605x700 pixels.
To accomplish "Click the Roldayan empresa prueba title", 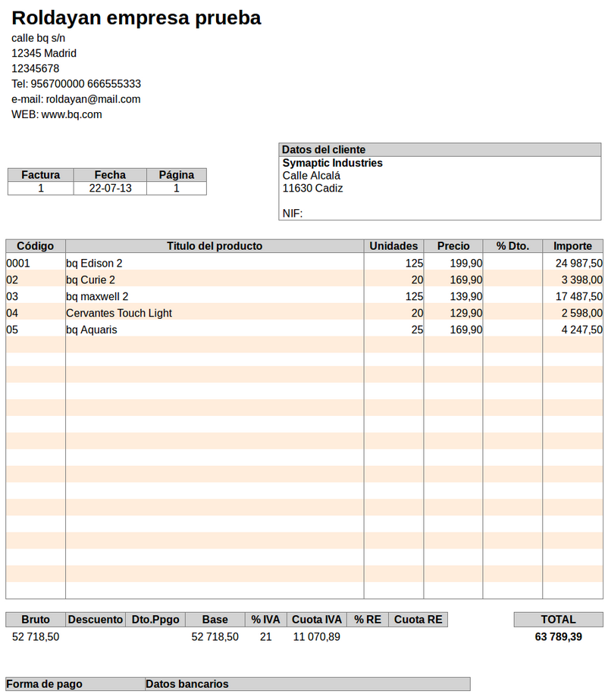I will [x=136, y=18].
